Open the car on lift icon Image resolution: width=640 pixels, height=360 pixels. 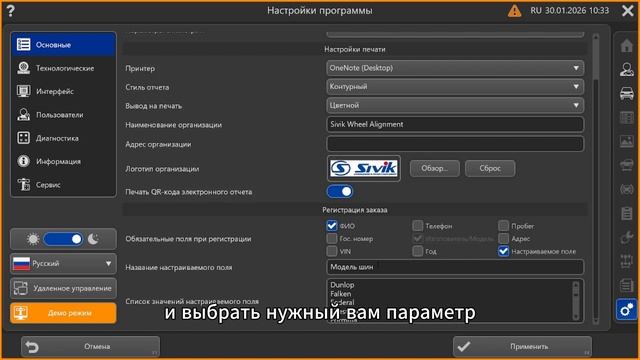pyautogui.click(x=627, y=165)
